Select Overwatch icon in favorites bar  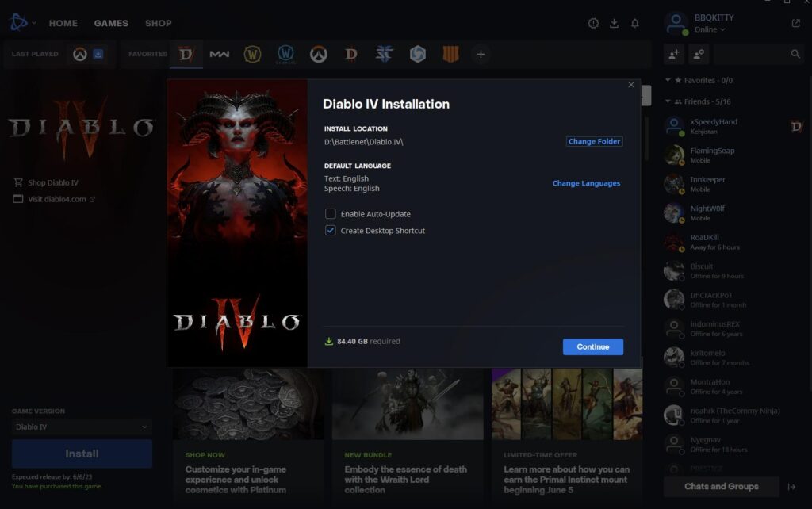point(319,54)
